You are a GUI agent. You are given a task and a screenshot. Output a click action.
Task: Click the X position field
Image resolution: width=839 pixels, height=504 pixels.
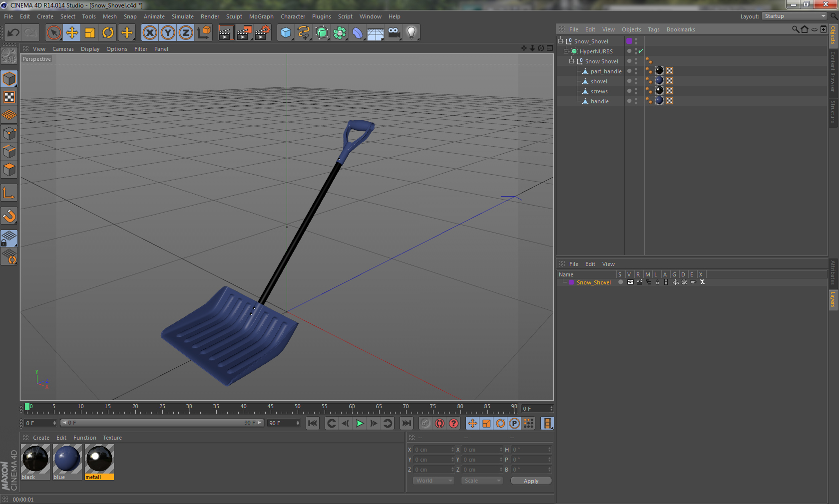coord(433,450)
